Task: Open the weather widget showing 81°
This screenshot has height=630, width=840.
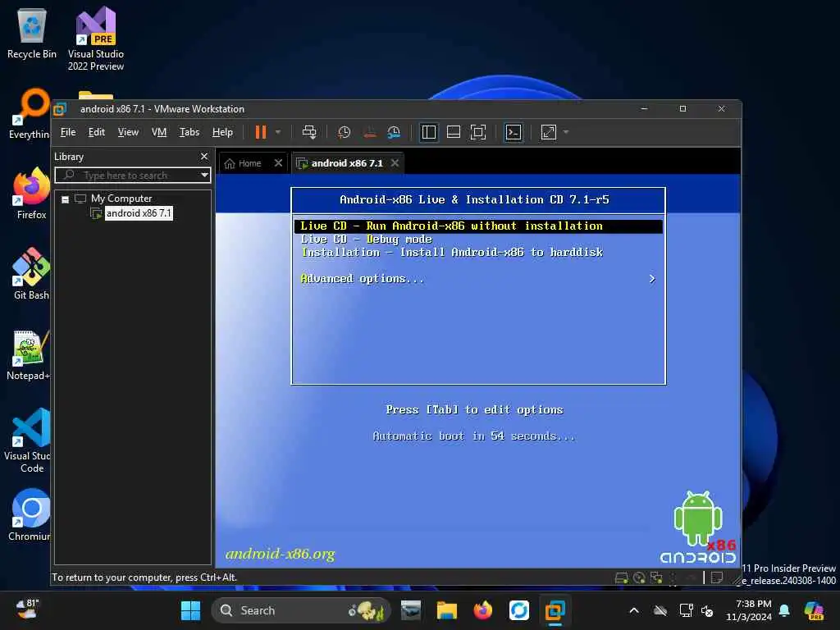Action: coord(27,609)
